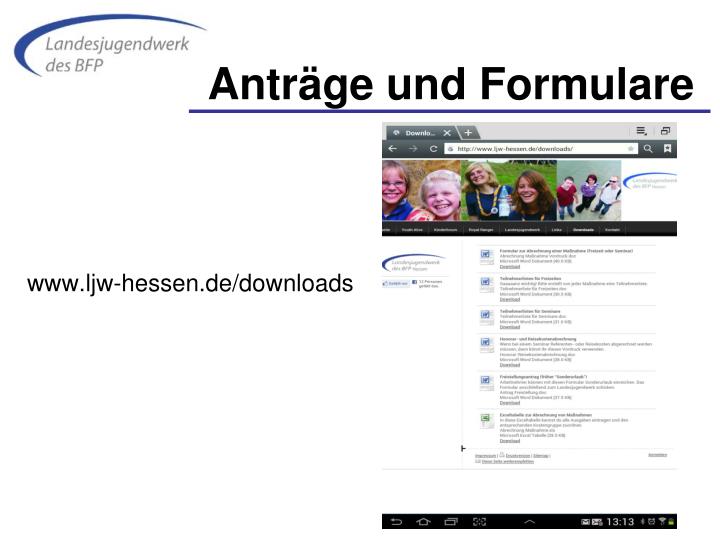
Task: Click Word icon for Teilnehmerlisten für Freizeiten
Action: pyautogui.click(x=486, y=284)
